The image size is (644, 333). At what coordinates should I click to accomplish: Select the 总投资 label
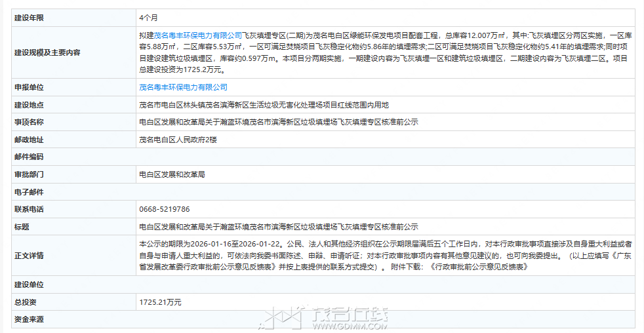point(26,303)
